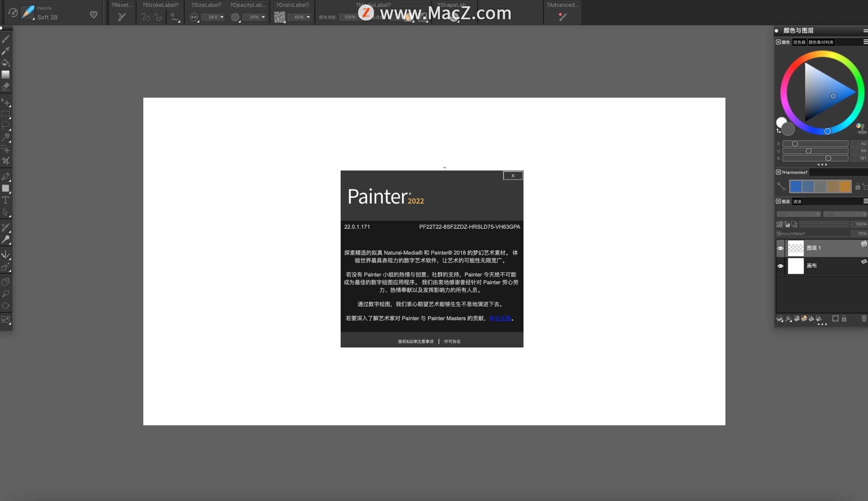Open the 图层 layers panel options menu
Screen dimensions: 868x501
[x=865, y=201]
